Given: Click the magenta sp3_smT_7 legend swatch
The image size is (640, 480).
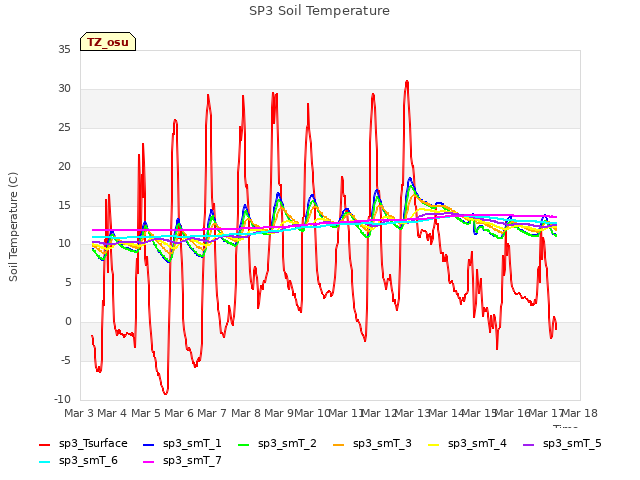Looking at the screenshot, I should point(149,462).
